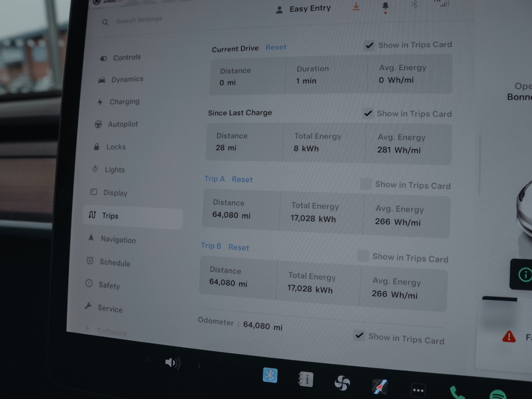Screen dimensions: 532x399
Task: Enable Trip A Show in Trips Card
Action: (x=366, y=184)
